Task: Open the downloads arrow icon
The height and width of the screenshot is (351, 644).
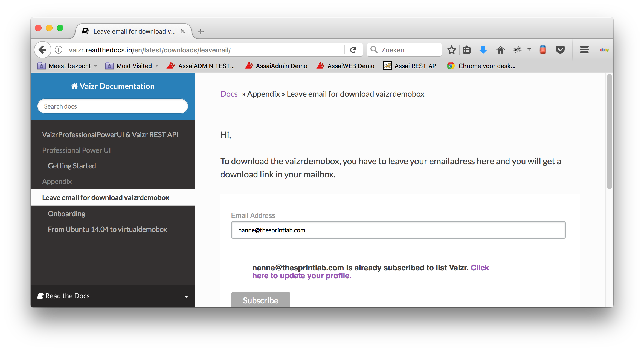Action: 483,50
